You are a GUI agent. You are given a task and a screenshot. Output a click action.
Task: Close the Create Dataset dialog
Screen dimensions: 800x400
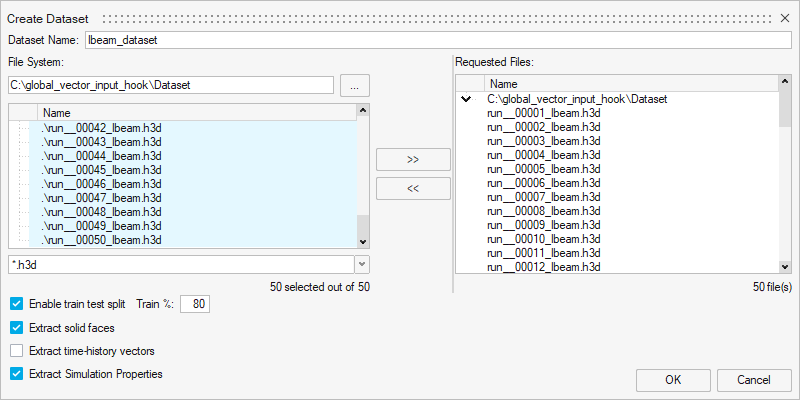(x=785, y=19)
